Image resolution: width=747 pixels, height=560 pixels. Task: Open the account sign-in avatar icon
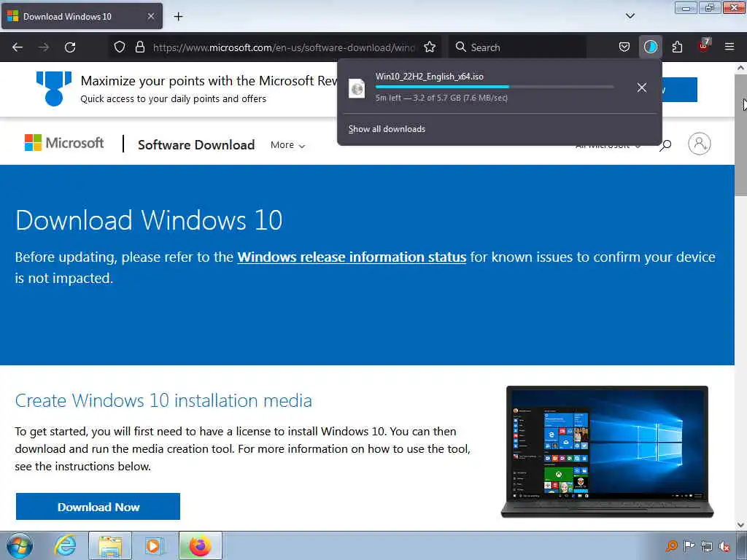(700, 144)
